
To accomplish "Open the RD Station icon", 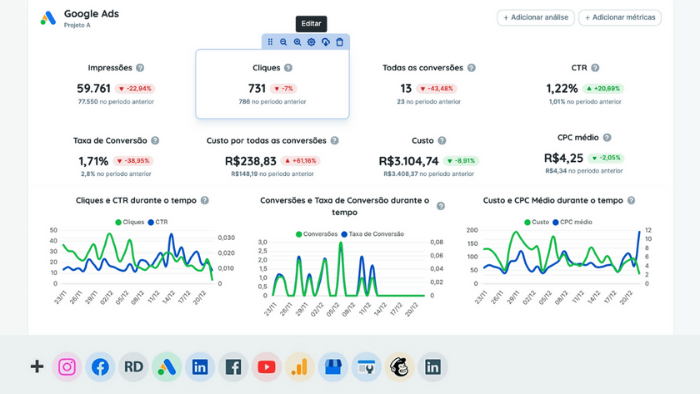I will [133, 367].
